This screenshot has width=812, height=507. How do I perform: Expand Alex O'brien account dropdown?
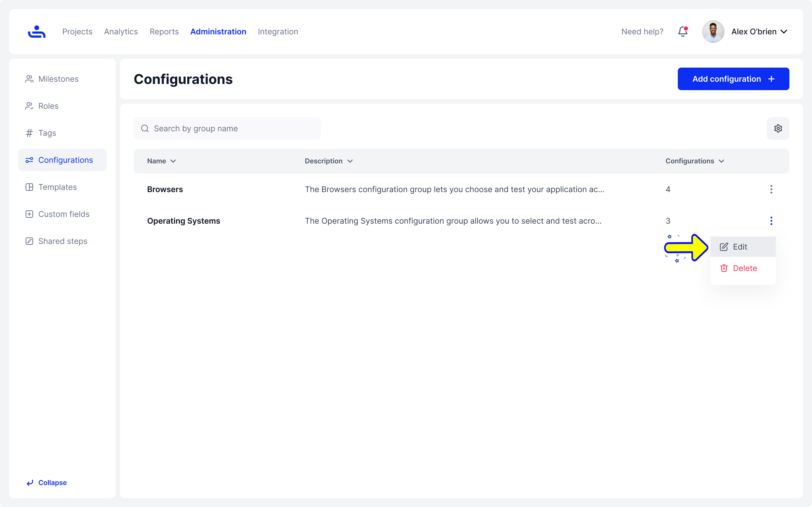(x=784, y=32)
